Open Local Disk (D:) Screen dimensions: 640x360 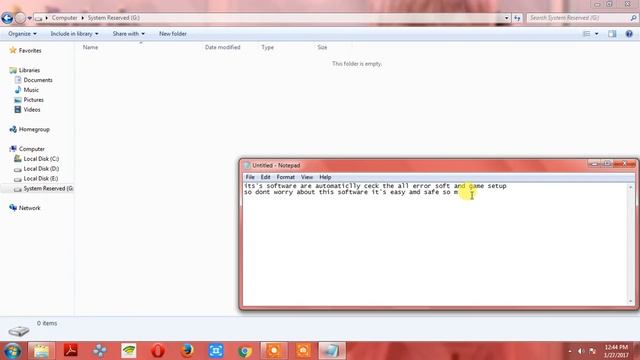click(41, 169)
